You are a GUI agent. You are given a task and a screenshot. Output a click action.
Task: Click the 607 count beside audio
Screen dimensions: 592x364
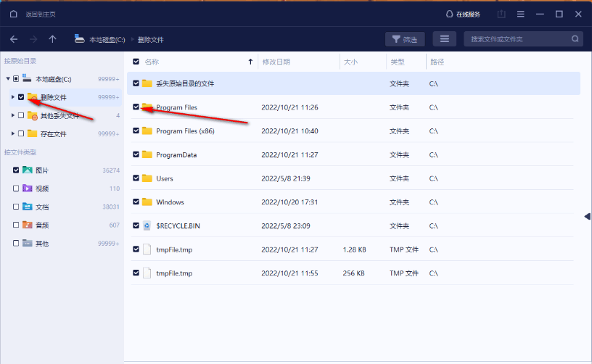pos(115,226)
